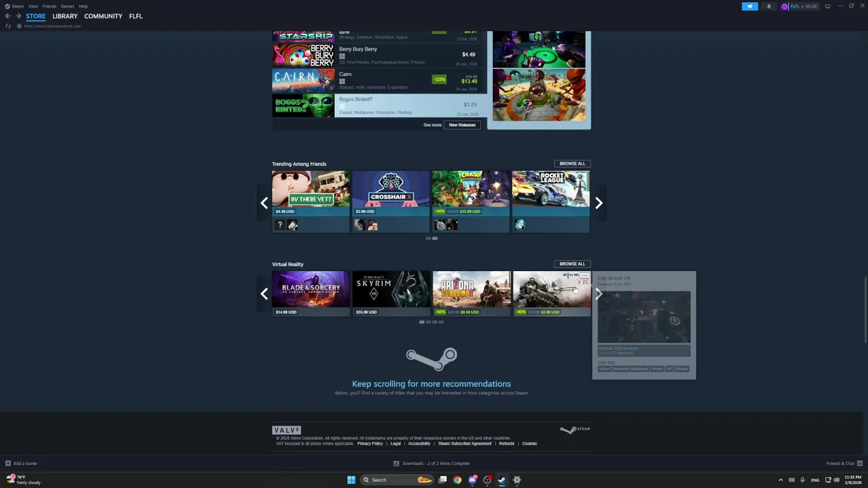The height and width of the screenshot is (488, 868).
Task: Click the weather widget in taskbar
Action: coord(24,480)
